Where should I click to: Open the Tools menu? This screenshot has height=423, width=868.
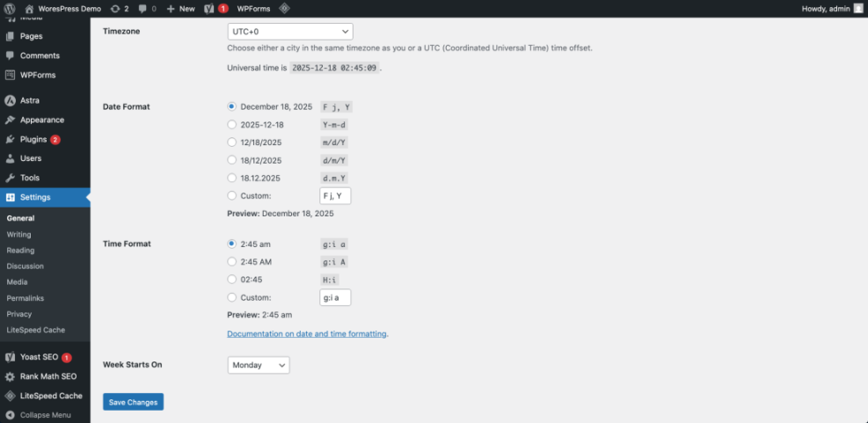(x=30, y=178)
